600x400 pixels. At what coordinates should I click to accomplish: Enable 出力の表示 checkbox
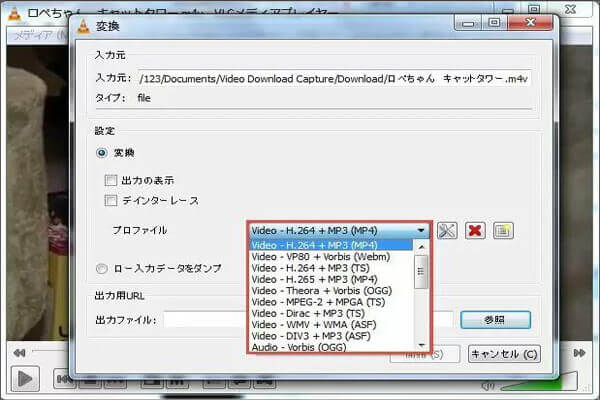[111, 180]
